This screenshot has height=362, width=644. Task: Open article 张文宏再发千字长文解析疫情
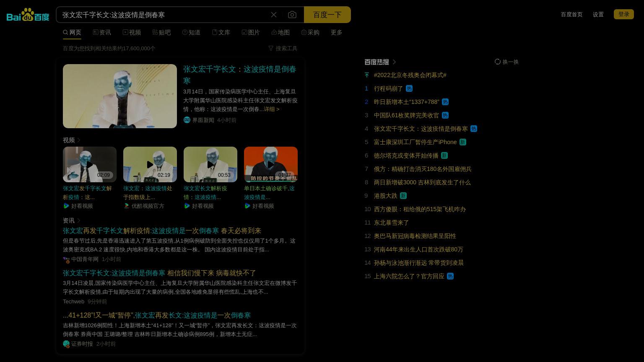point(162,231)
